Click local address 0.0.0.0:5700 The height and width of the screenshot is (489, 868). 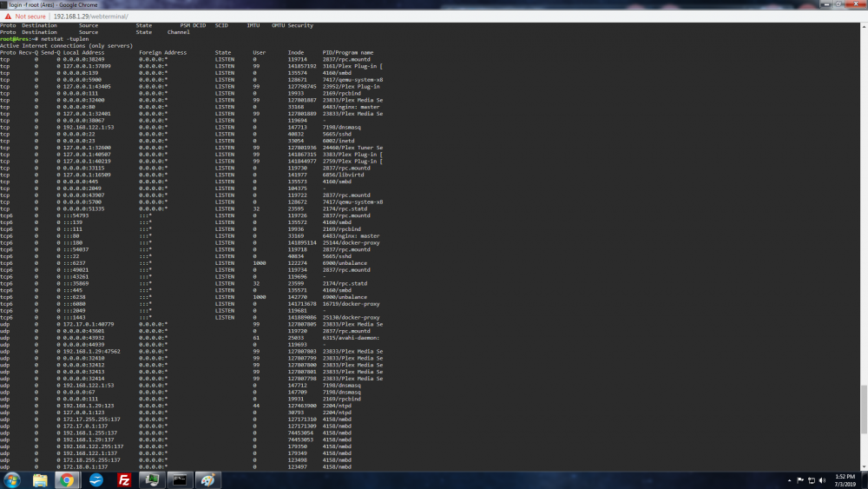click(82, 202)
